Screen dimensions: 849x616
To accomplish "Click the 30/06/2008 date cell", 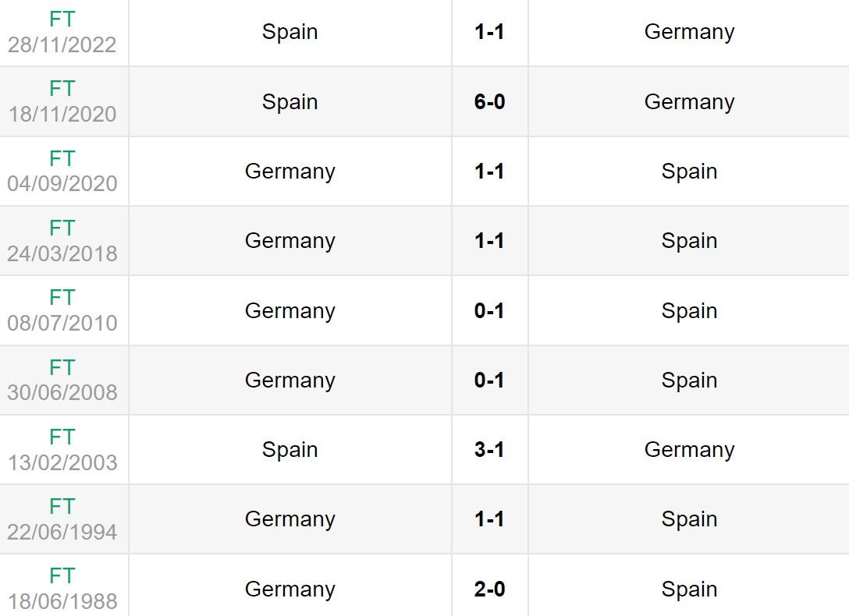I will [x=62, y=392].
